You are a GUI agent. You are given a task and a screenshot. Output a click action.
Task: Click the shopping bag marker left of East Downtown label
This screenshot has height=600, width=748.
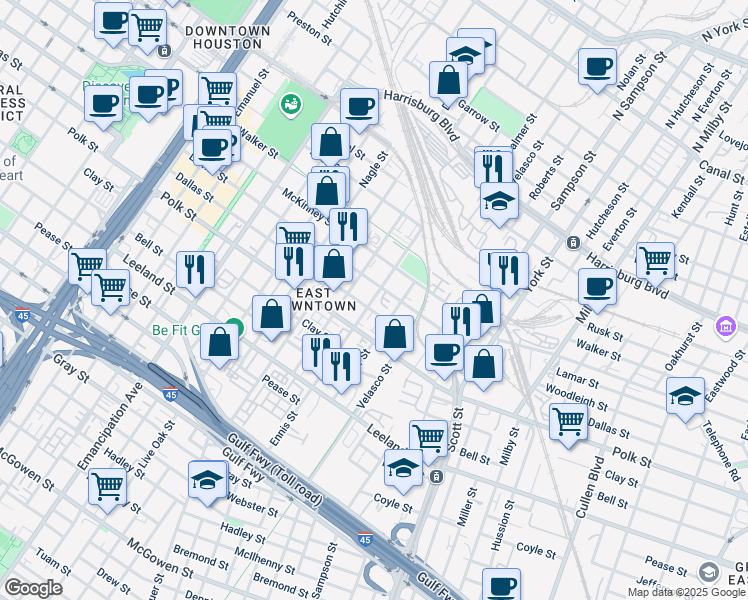point(271,315)
